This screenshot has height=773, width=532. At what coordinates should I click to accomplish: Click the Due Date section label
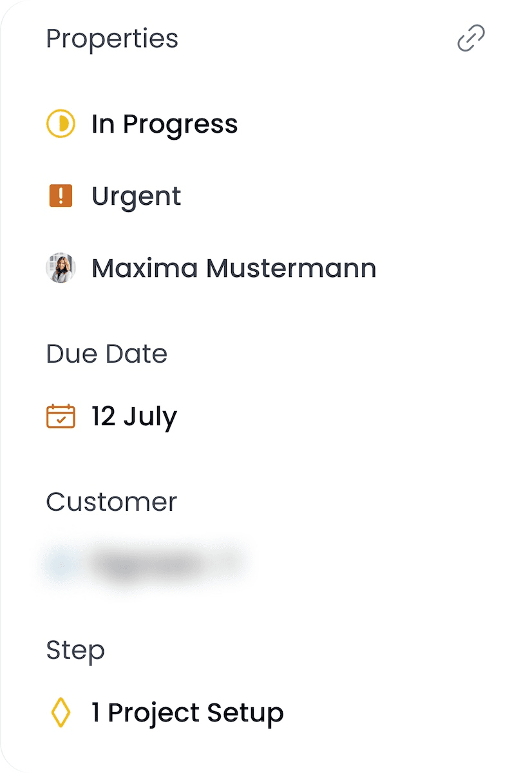pos(106,353)
